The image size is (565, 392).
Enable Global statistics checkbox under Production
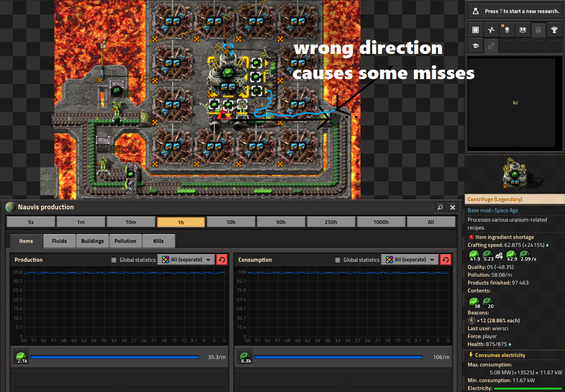(x=114, y=260)
